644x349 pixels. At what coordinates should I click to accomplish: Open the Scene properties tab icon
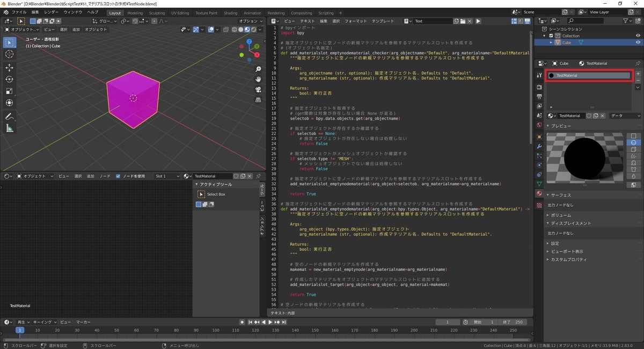coord(539,115)
